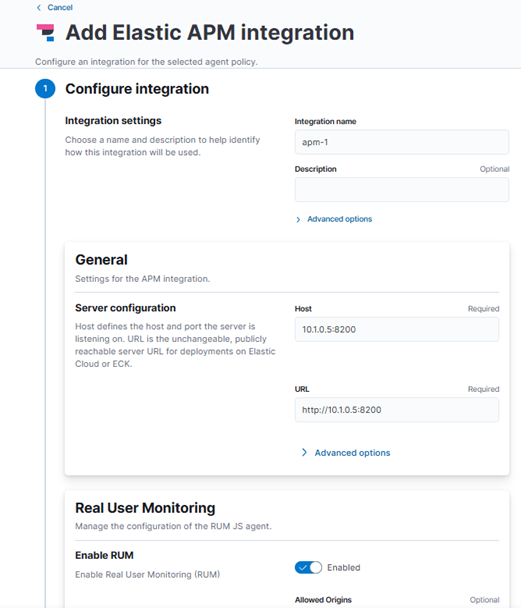Click chevron icon beside Integration settings Advanced options
The image size is (521, 608).
point(298,219)
